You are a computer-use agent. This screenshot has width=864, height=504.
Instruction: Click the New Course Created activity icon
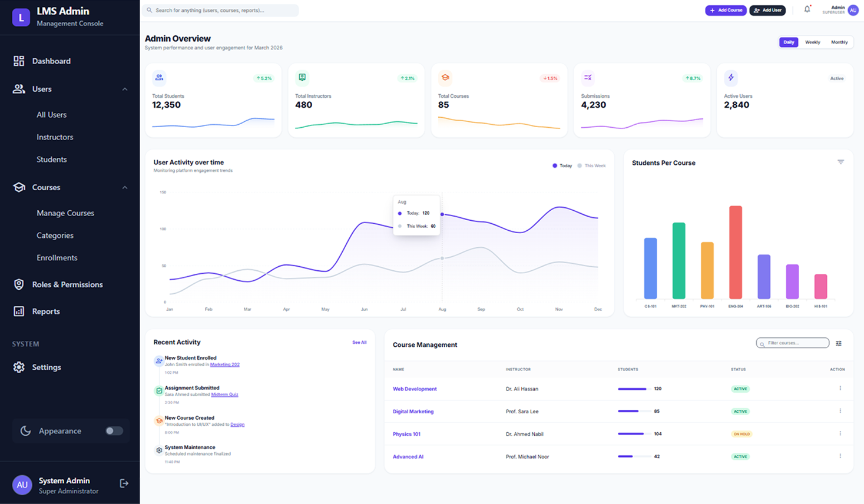tap(159, 420)
